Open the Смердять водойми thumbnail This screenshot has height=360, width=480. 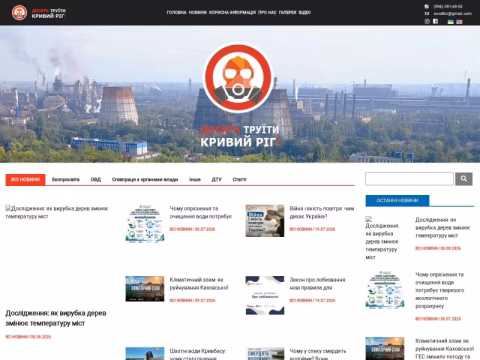265,354
